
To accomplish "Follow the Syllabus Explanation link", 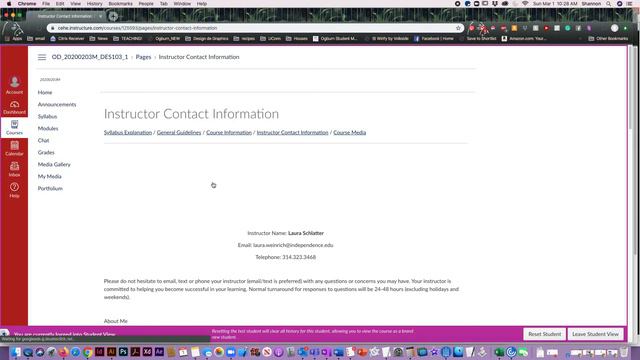I will (128, 133).
